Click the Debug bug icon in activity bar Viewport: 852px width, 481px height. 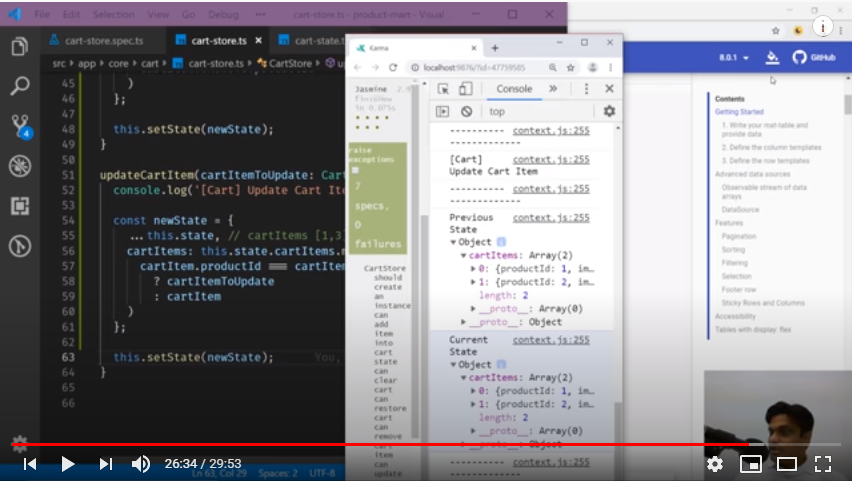pos(20,166)
